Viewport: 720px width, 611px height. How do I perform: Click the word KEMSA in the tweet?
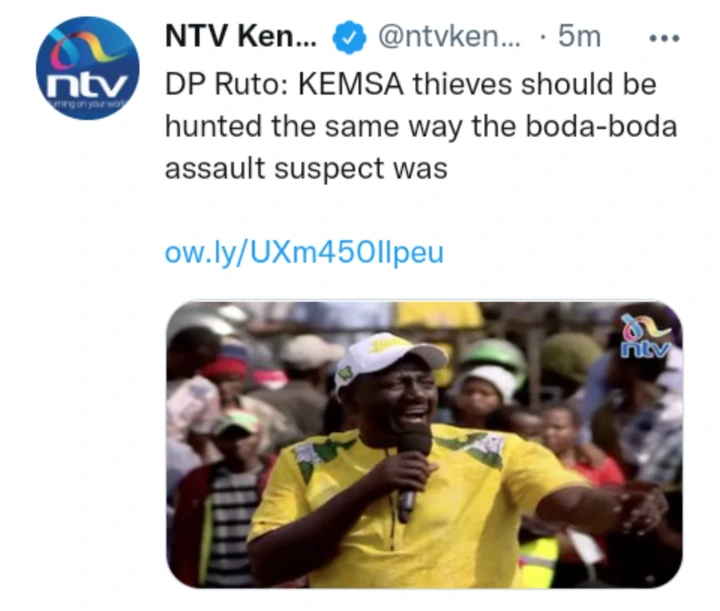click(x=351, y=84)
